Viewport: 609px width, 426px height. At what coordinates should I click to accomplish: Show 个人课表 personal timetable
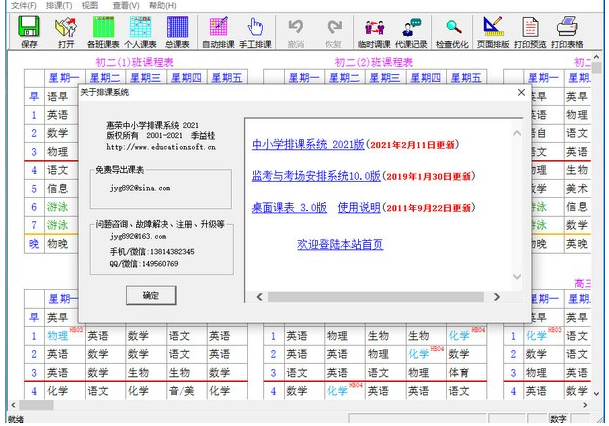point(140,32)
